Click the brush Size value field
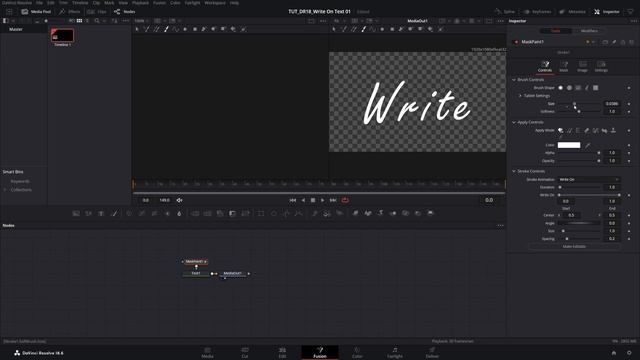The width and height of the screenshot is (640, 360). 612,104
